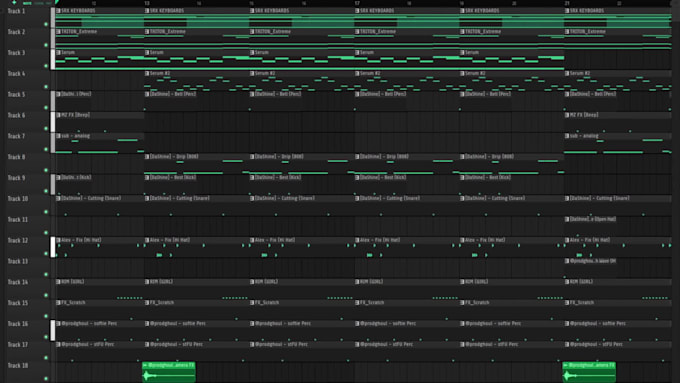The width and height of the screenshot is (680, 383).
Task: Select the Track 4 header label
Action: pyautogui.click(x=16, y=73)
